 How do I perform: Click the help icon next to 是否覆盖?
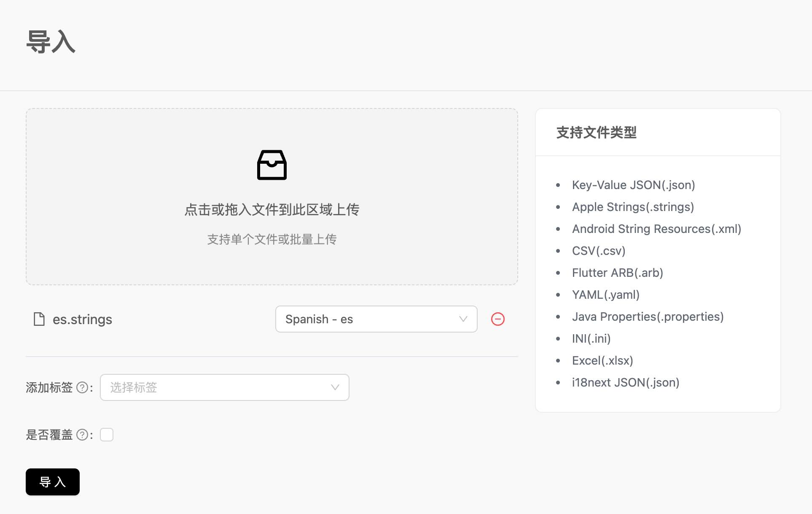(83, 434)
